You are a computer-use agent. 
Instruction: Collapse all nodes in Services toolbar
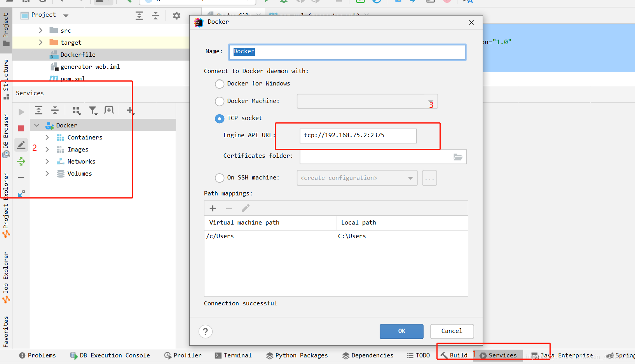(55, 110)
